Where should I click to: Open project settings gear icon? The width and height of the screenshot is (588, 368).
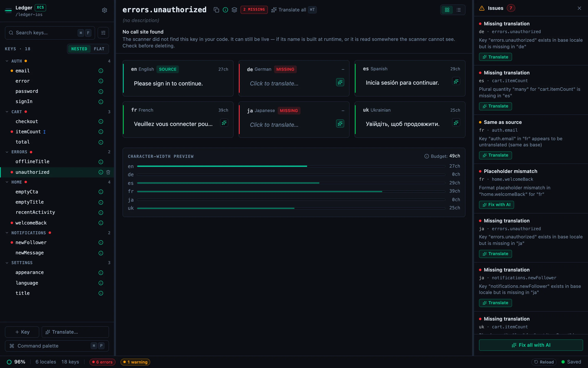pyautogui.click(x=105, y=10)
